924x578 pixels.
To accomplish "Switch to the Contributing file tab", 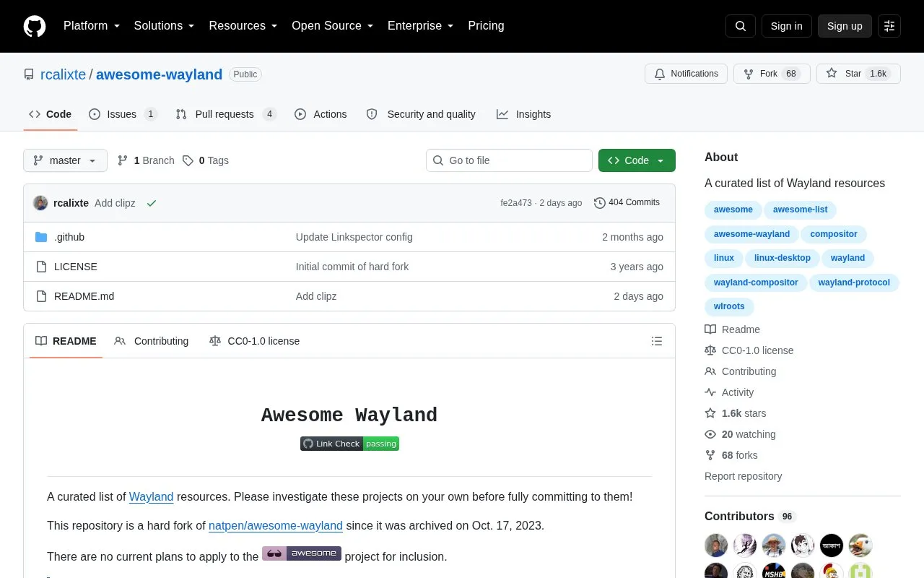I will [152, 341].
